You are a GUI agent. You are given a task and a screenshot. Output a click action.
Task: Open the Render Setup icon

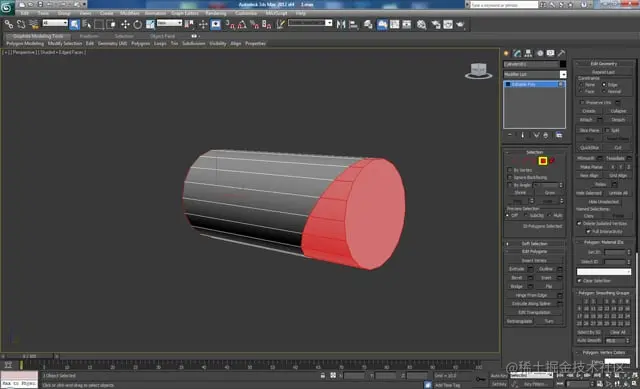pyautogui.click(x=436, y=24)
